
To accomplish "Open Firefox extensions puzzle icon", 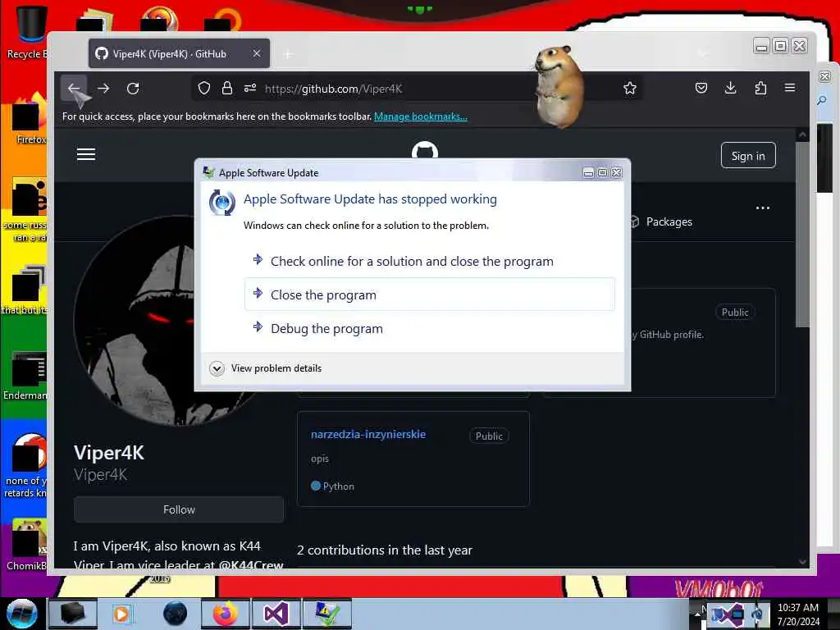I will click(760, 88).
